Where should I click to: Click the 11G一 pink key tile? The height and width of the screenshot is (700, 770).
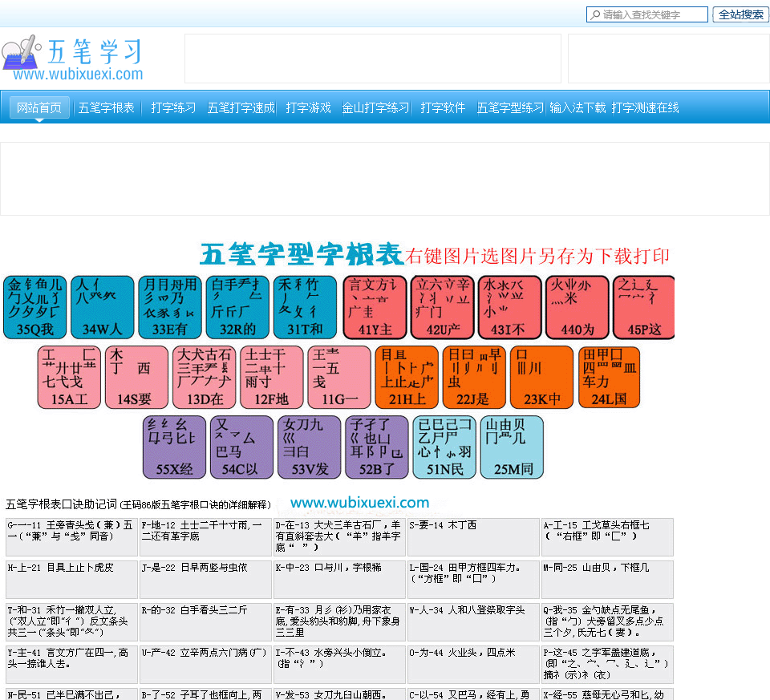339,377
